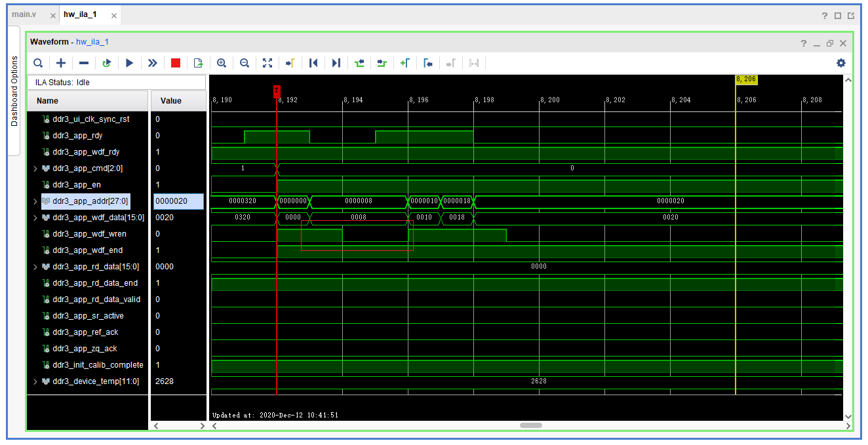868x445 pixels.
Task: Export the captured ILA data
Action: pyautogui.click(x=199, y=63)
